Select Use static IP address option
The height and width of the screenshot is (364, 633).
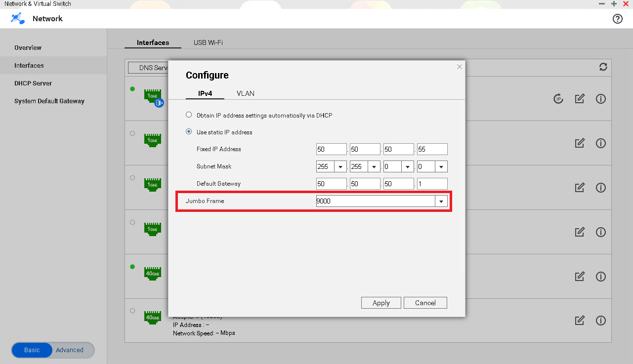[189, 132]
